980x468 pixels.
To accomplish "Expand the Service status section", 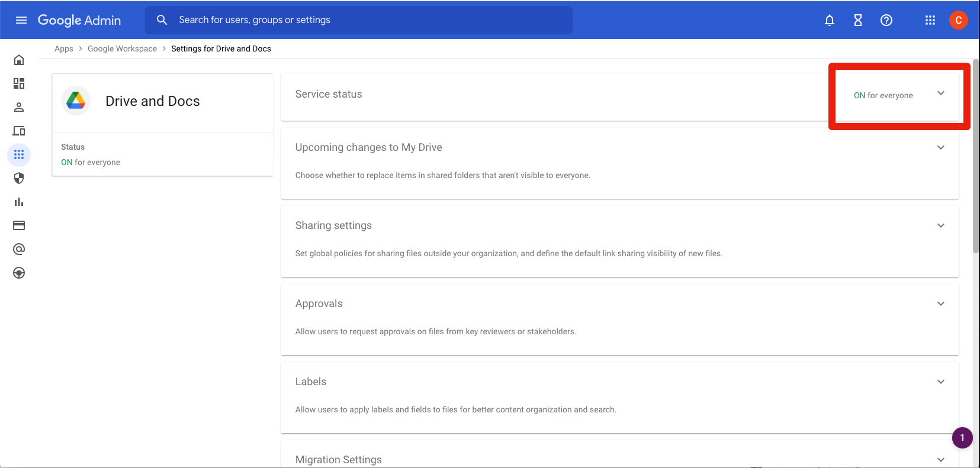I will tap(941, 93).
